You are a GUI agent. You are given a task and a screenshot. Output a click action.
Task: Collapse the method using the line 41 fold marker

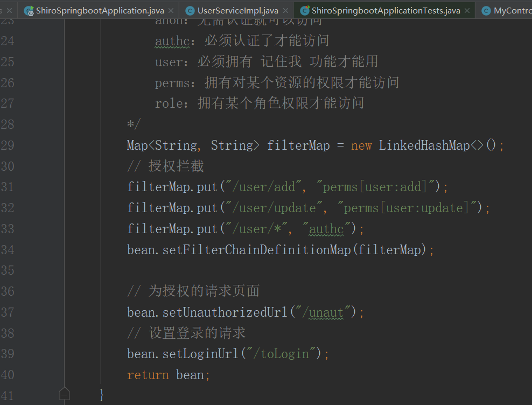click(65, 394)
